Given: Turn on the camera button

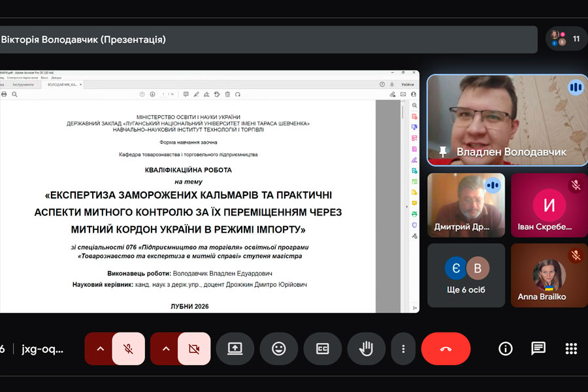Looking at the screenshot, I should tap(194, 349).
